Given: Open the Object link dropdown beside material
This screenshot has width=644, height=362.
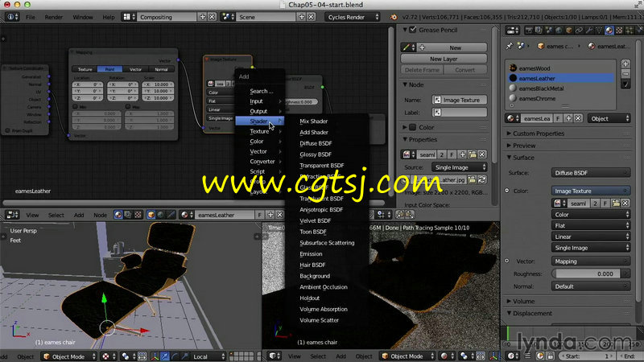Looking at the screenshot, I should point(609,118).
